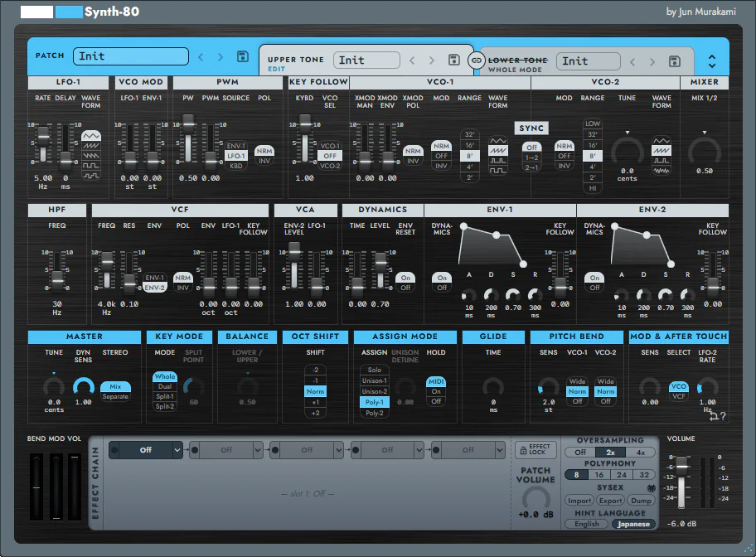756x557 pixels.
Task: Click the LFO-1 Rate slider handle
Action: click(43, 137)
